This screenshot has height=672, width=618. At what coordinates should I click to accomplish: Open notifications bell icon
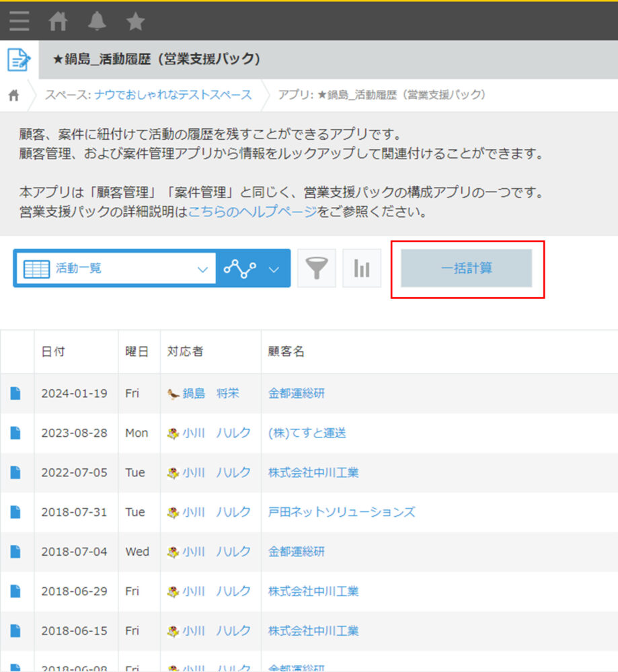coord(97,22)
